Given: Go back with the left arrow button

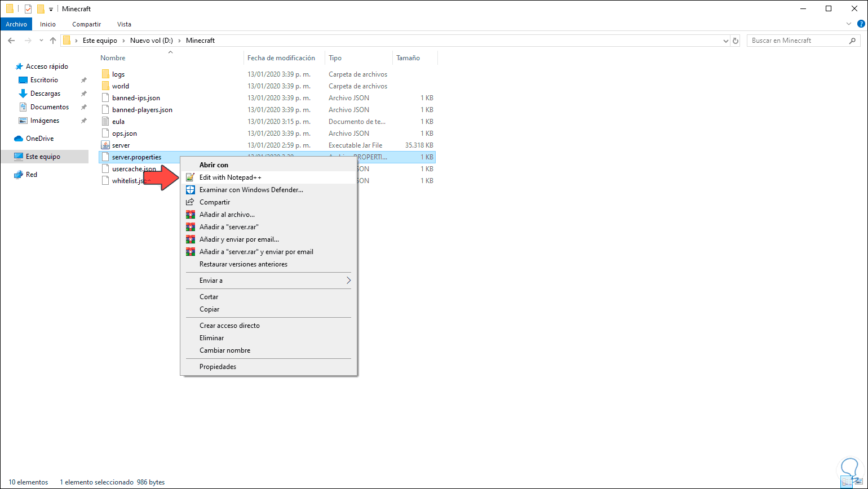Looking at the screenshot, I should (11, 41).
